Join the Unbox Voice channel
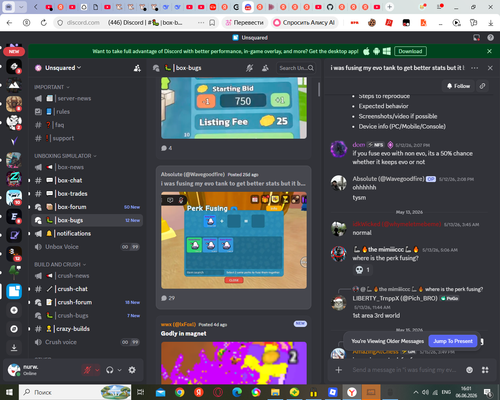The width and height of the screenshot is (500, 400). pyautogui.click(x=87, y=247)
